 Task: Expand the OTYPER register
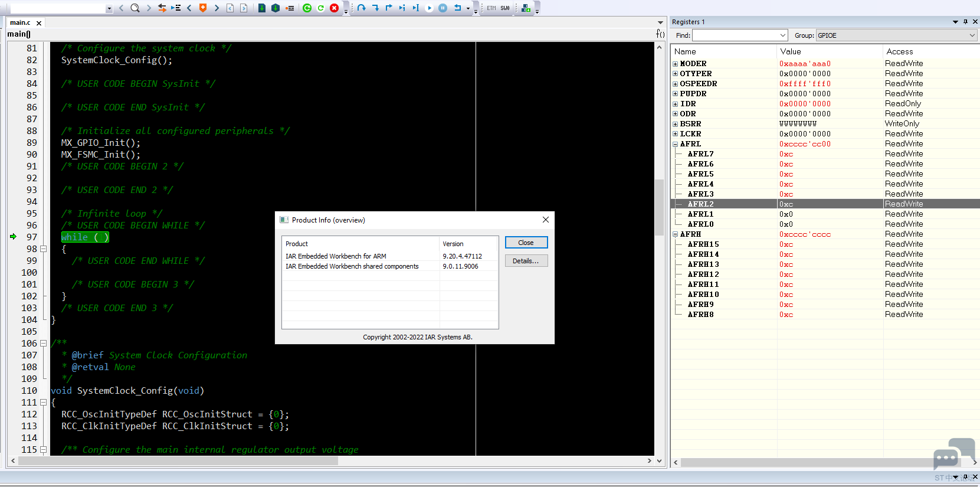pos(676,74)
